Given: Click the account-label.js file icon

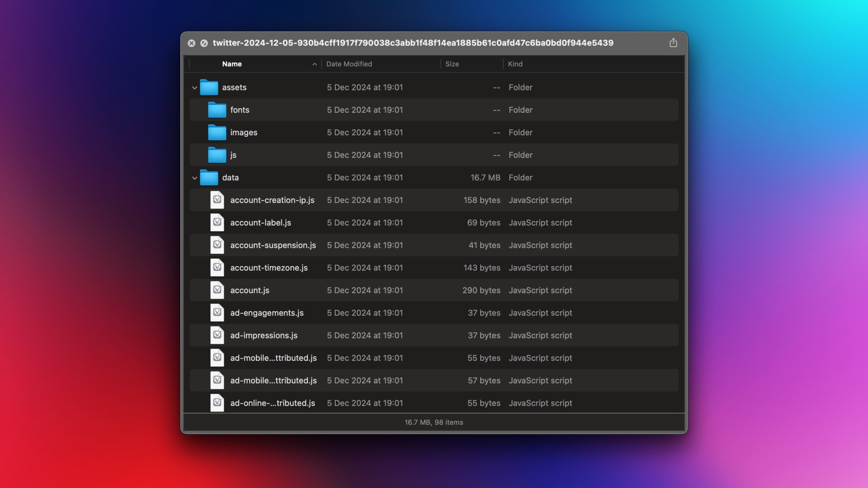Looking at the screenshot, I should [217, 223].
